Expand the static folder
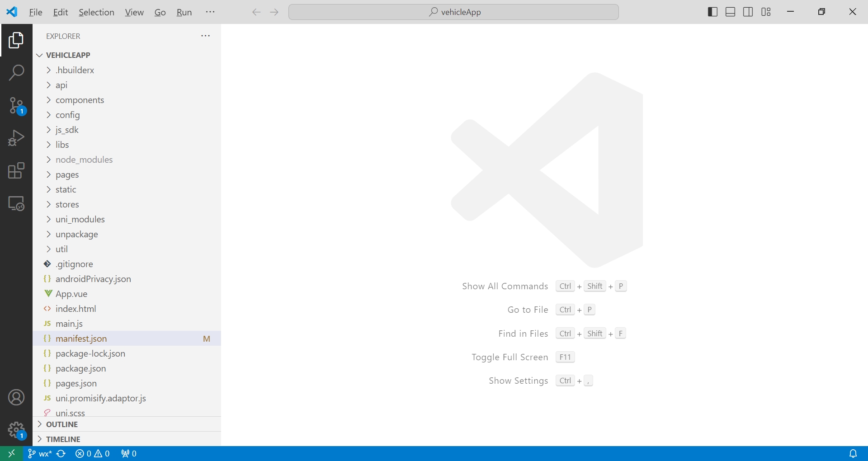 pos(127,189)
